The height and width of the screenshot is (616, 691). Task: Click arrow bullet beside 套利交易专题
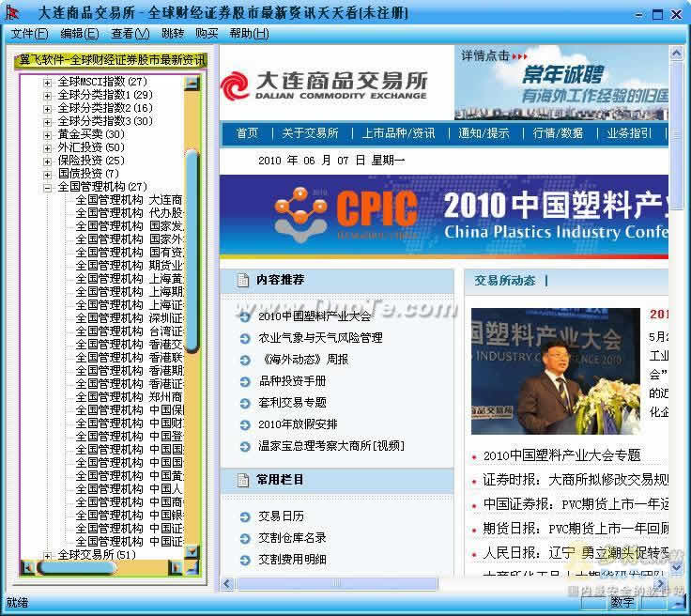(x=245, y=403)
